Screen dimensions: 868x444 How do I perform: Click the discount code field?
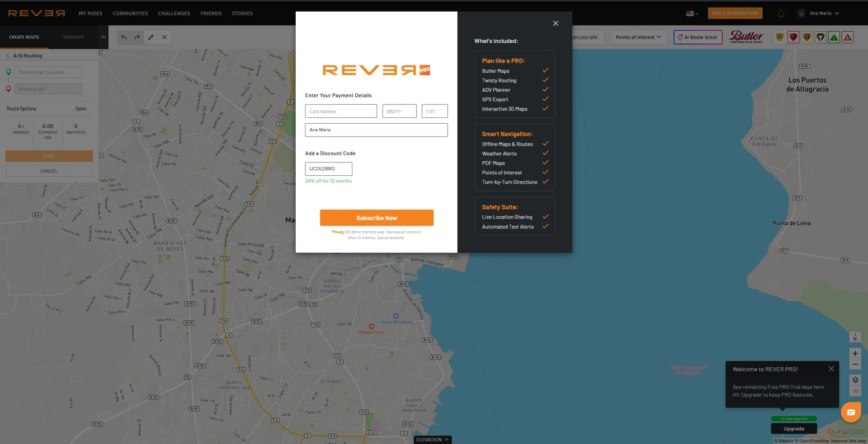[329, 169]
